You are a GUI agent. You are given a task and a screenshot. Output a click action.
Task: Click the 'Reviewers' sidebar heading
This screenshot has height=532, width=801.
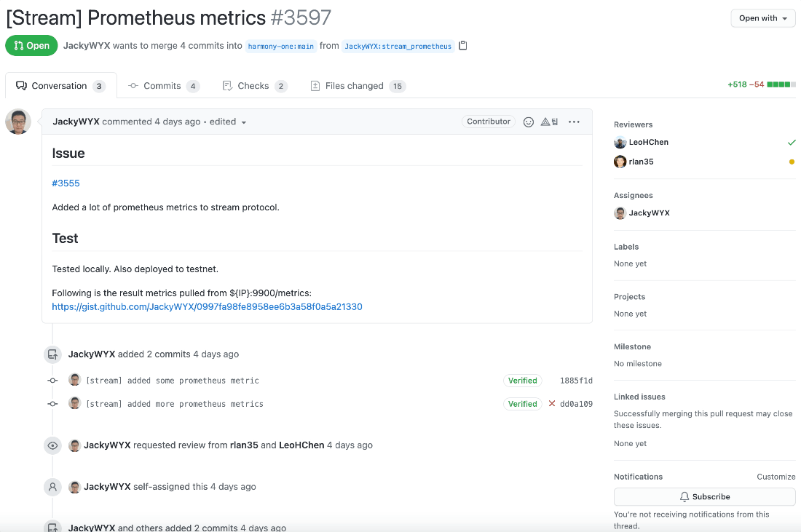tap(634, 124)
